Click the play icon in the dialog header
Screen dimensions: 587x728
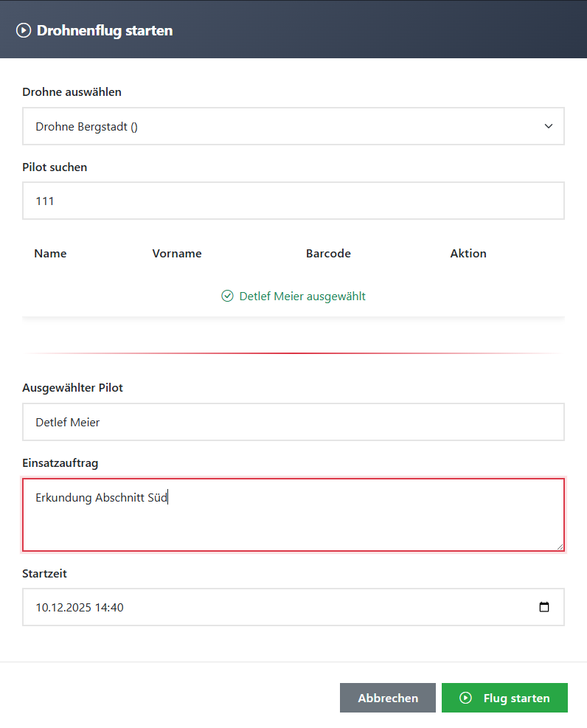tap(24, 30)
